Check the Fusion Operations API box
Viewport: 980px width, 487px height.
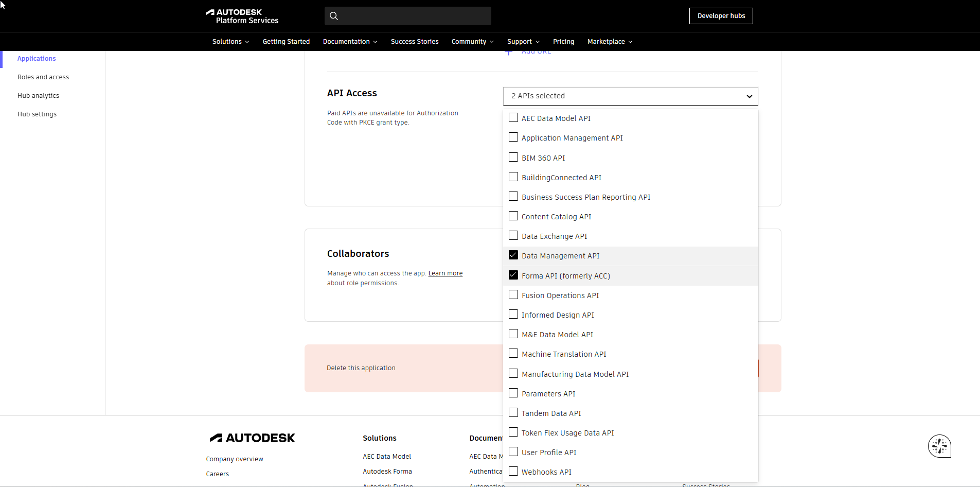[x=513, y=295]
